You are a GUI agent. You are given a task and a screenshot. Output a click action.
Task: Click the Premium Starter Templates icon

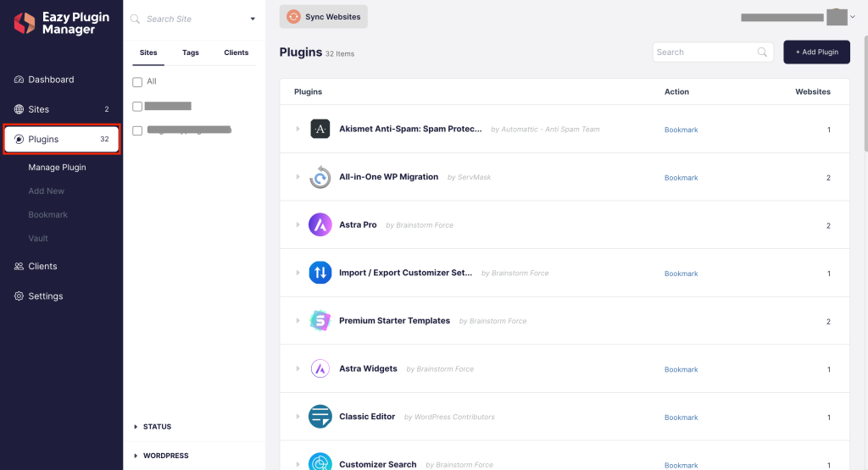tap(320, 321)
